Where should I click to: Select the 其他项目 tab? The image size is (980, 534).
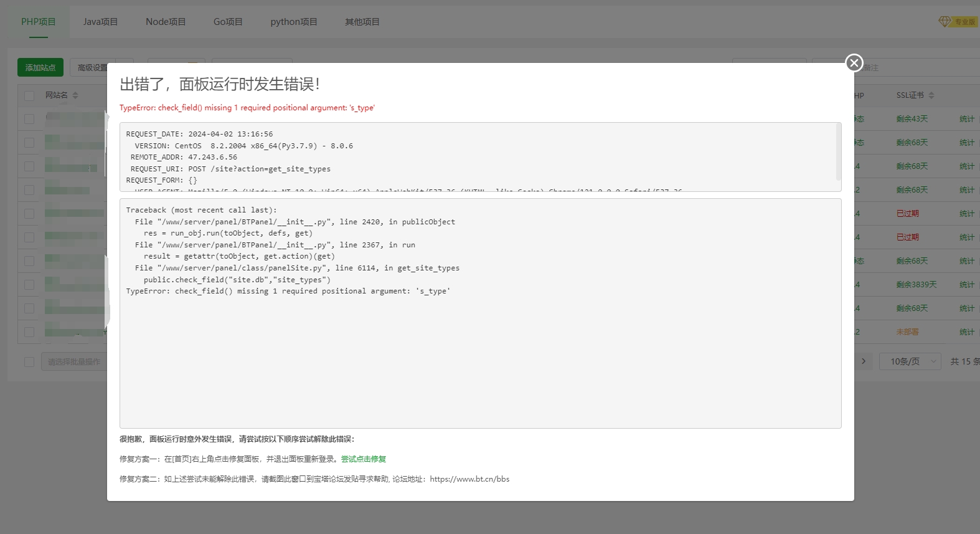(x=362, y=22)
